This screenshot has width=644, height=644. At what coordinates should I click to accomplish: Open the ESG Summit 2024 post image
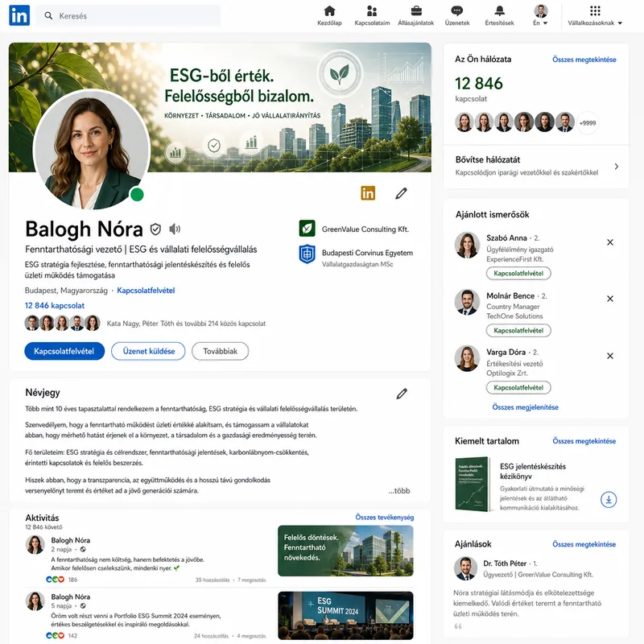346,615
